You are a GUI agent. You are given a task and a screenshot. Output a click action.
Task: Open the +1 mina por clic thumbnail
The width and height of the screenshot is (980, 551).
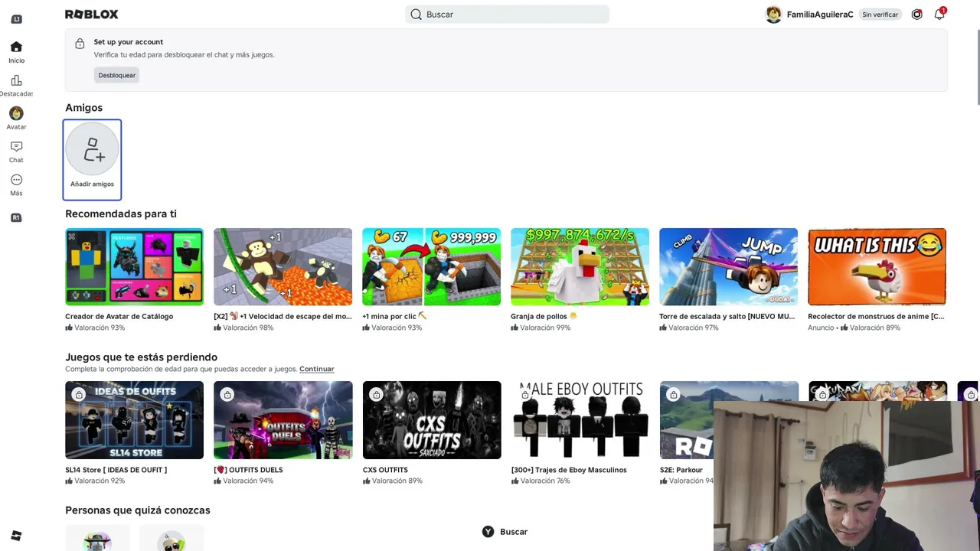coord(431,267)
